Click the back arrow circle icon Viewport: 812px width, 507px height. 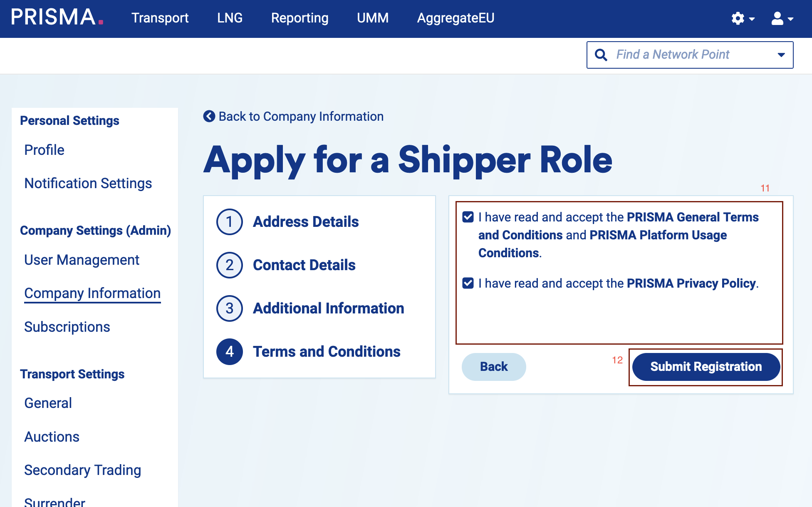pyautogui.click(x=209, y=116)
